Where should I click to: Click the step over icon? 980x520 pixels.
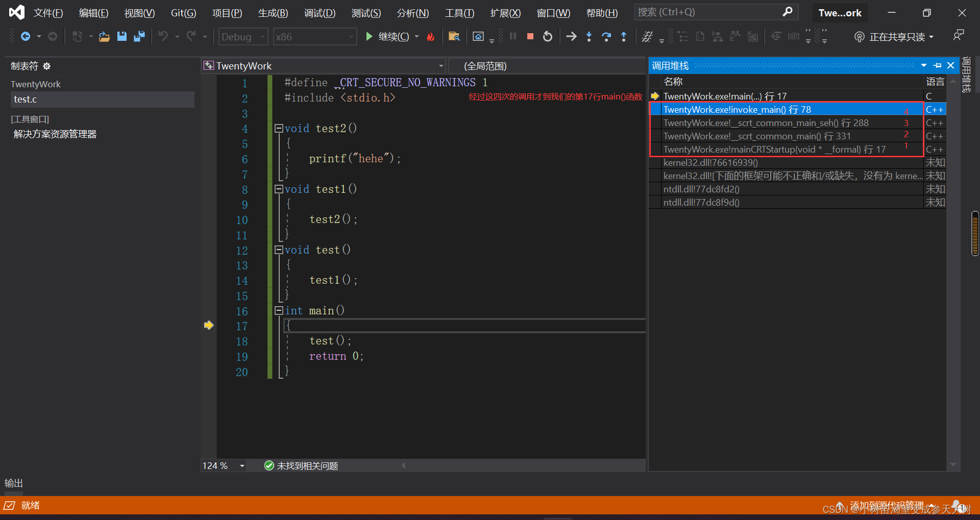coord(606,36)
